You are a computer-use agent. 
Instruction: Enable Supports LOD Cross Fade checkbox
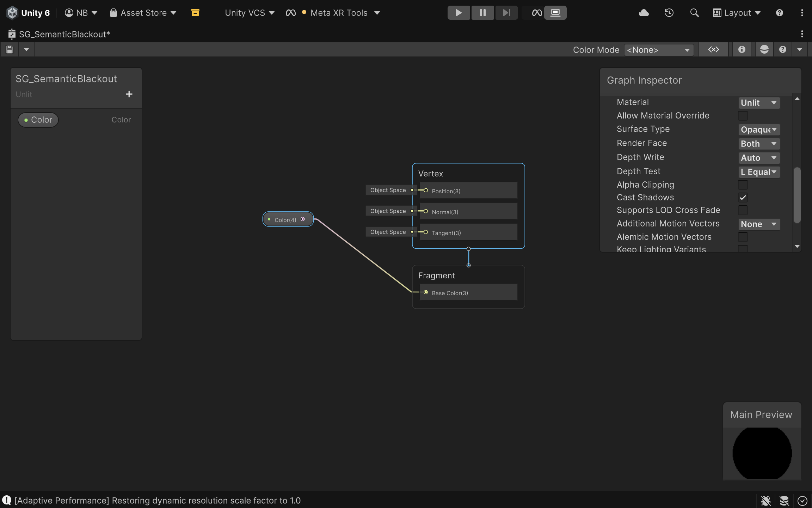pos(743,210)
